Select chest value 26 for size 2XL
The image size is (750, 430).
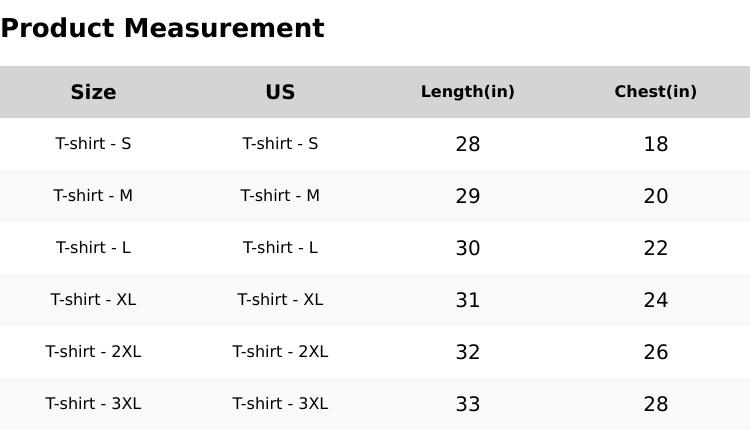click(x=655, y=352)
